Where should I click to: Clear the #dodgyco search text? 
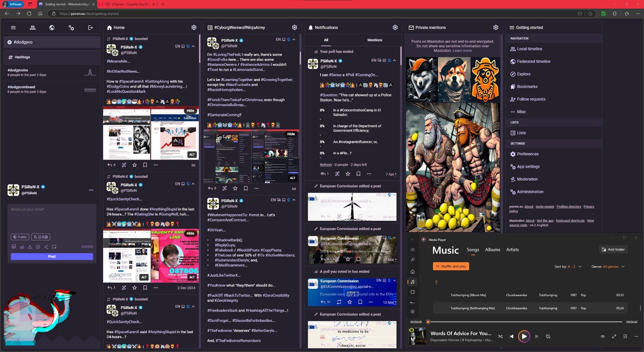tap(10, 42)
